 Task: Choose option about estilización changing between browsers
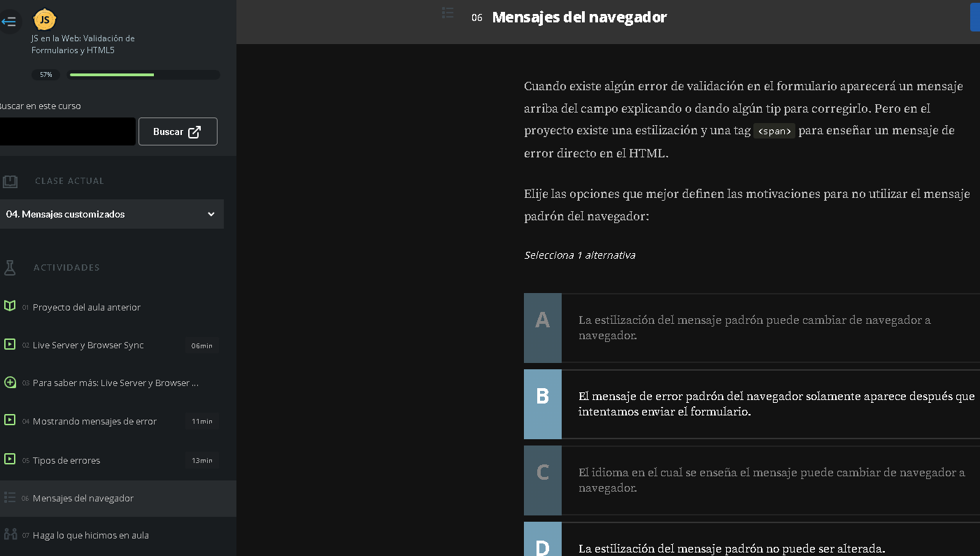pos(754,327)
